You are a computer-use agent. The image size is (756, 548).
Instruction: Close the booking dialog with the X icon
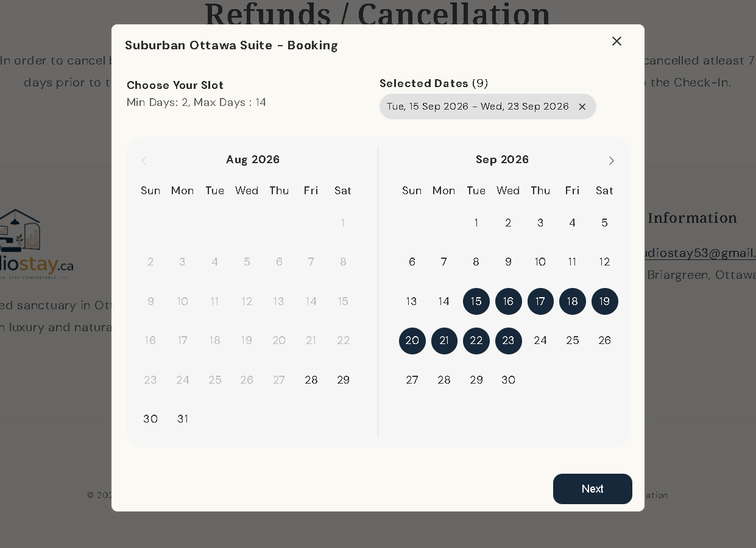(616, 41)
